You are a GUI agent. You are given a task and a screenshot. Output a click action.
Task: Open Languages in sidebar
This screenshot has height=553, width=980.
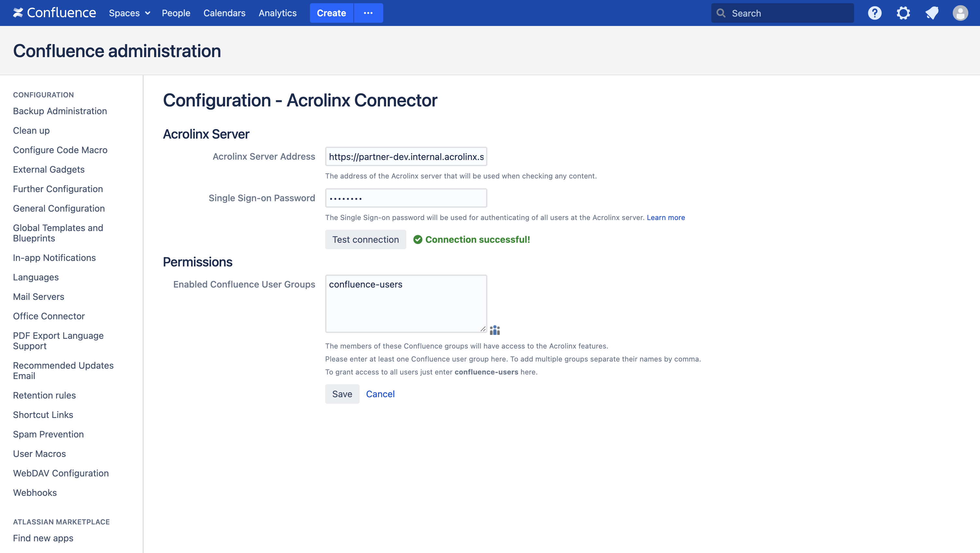coord(36,277)
